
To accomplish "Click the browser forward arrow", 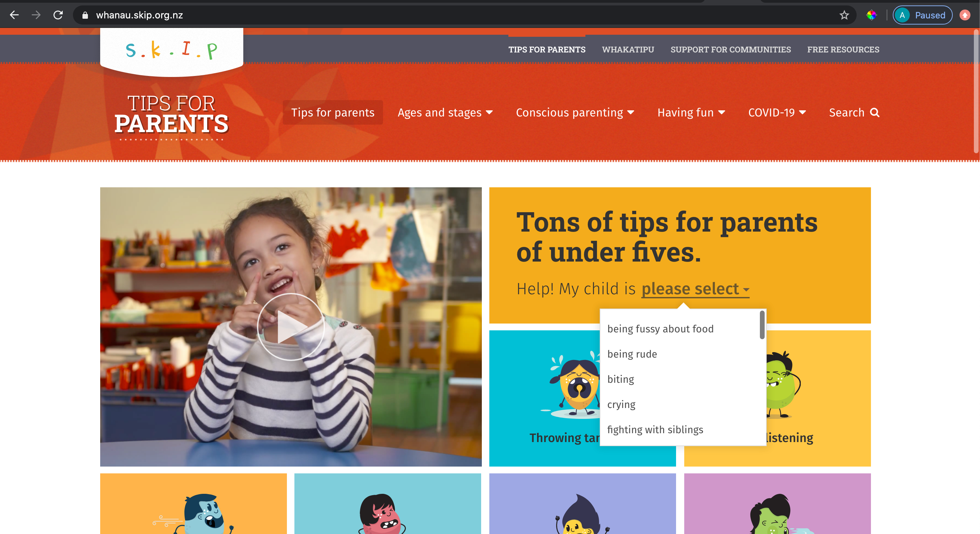I will [36, 15].
